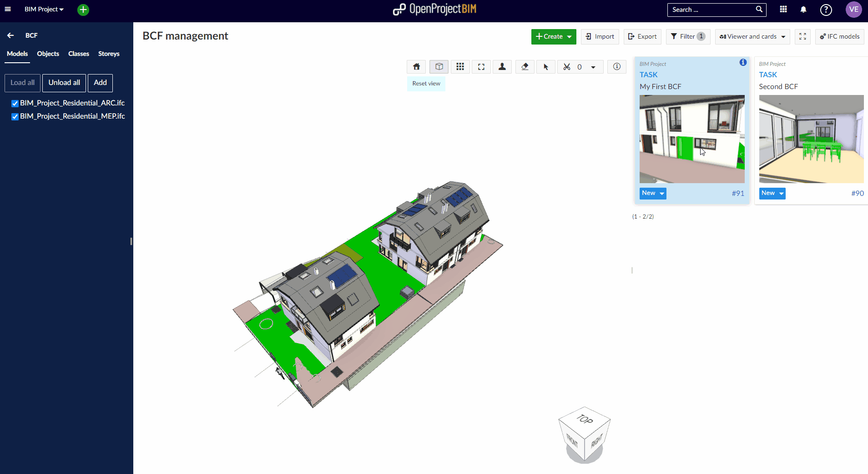Screen dimensions: 868x474
Task: Open the Viewer and cards dropdown
Action: click(752, 37)
